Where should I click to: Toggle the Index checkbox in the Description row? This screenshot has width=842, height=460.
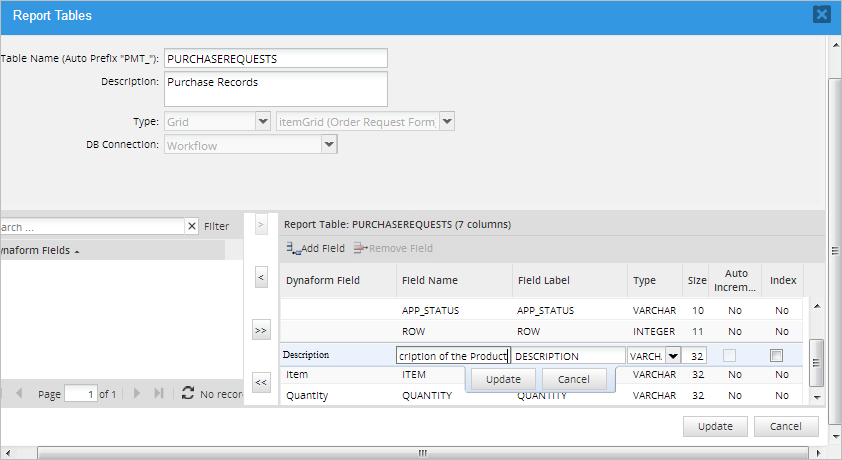pyautogui.click(x=776, y=356)
